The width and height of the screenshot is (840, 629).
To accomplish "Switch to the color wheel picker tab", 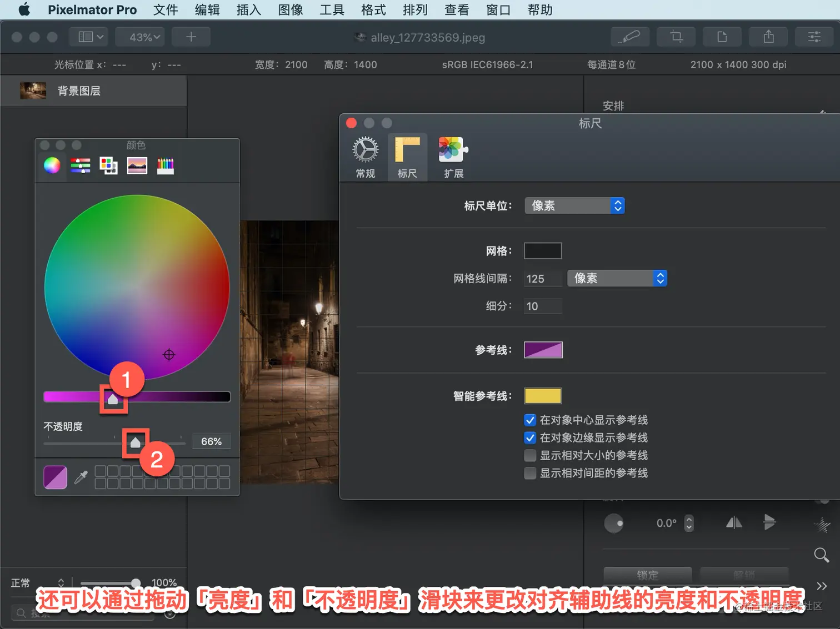I will [52, 165].
